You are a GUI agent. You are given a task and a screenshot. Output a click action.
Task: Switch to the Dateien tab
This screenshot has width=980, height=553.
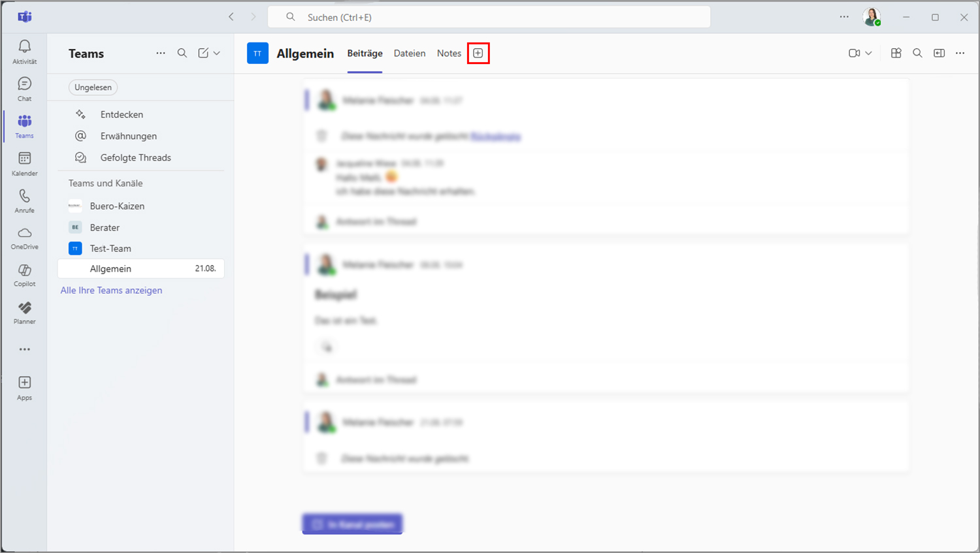pos(410,54)
